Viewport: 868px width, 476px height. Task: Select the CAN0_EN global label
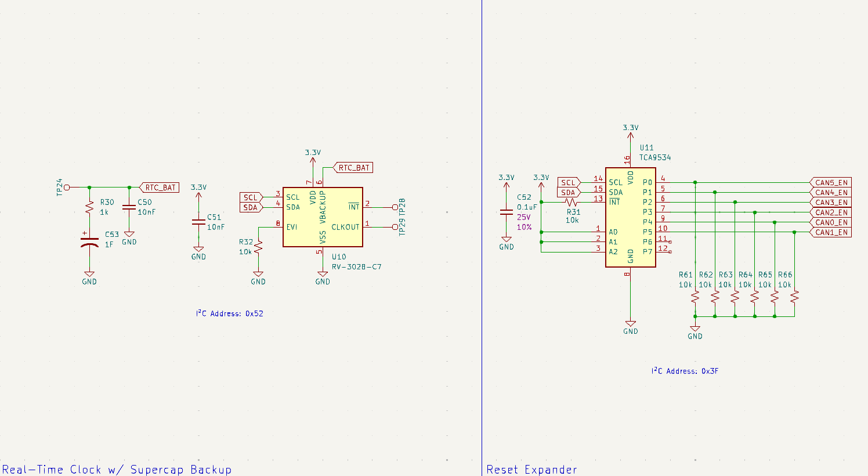tap(831, 222)
